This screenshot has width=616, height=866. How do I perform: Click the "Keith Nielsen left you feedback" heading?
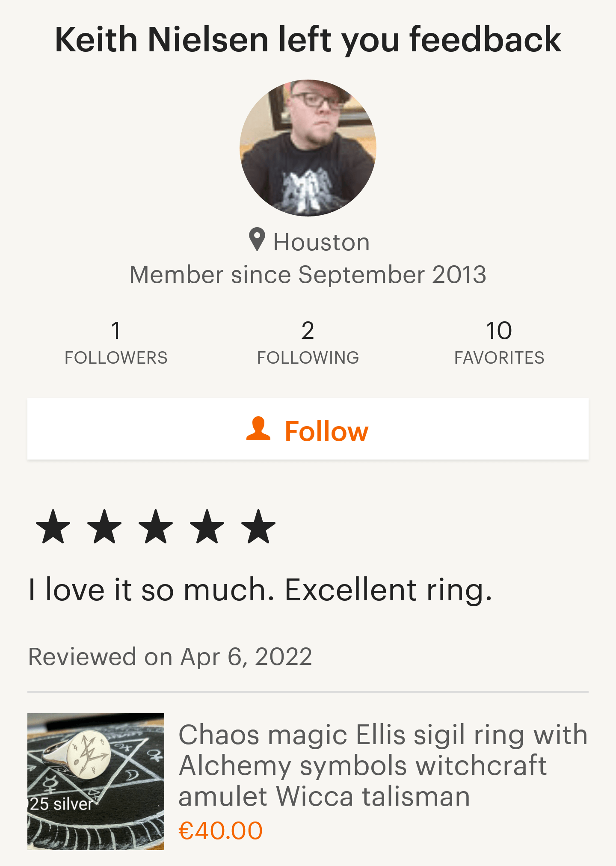click(x=308, y=39)
